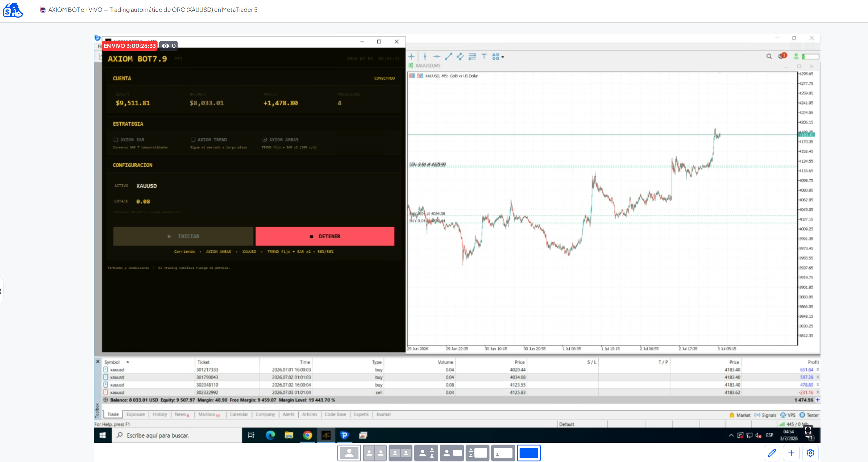Close position with profit 651.84
This screenshot has height=462, width=868.
[x=818, y=370]
